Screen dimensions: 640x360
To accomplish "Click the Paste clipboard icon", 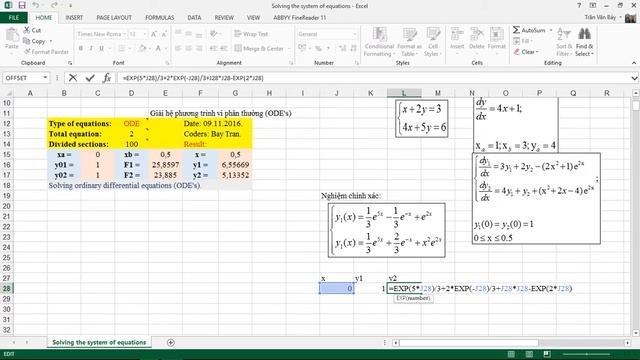I will pos(11,36).
